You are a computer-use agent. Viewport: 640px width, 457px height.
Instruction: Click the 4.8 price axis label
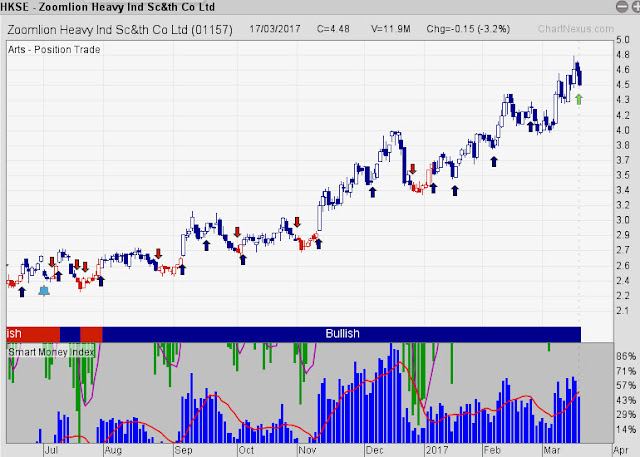pyautogui.click(x=623, y=55)
